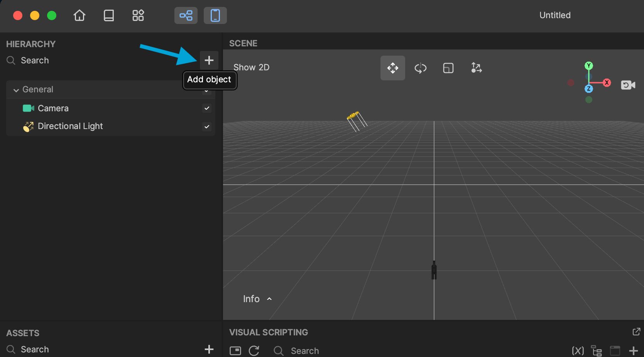644x357 pixels.
Task: Toggle local/world coordinates tool
Action: coord(477,68)
